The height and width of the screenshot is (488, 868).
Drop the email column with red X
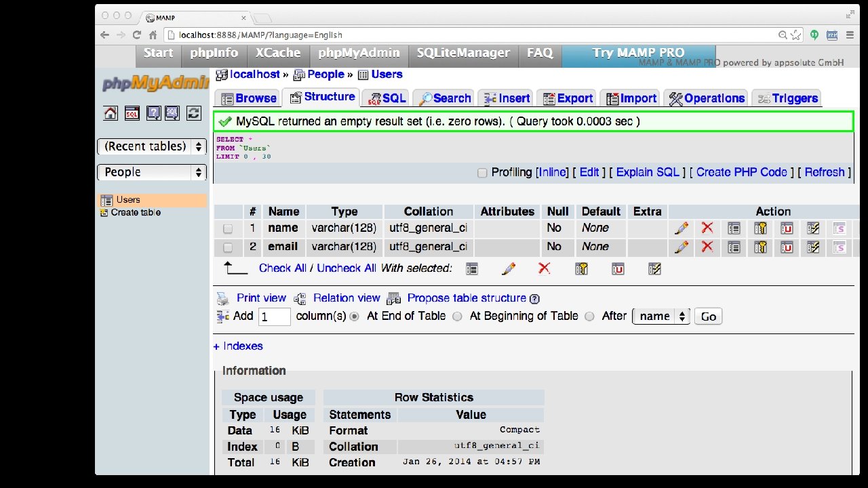707,247
